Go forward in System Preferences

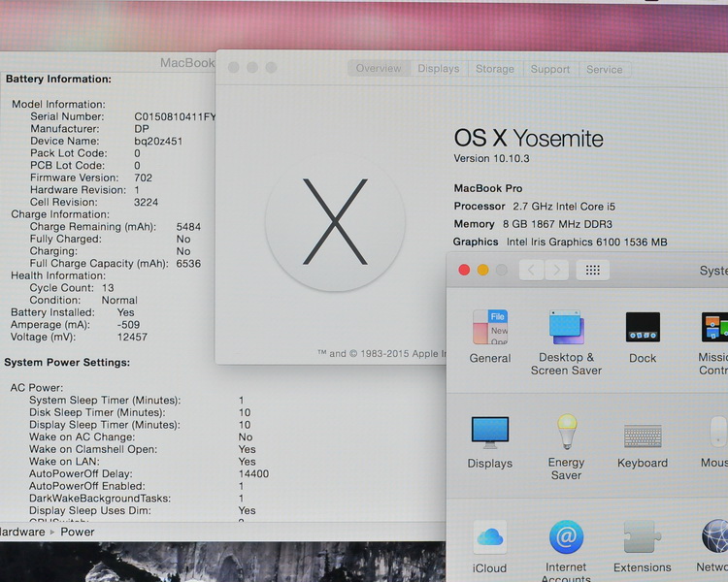pos(556,270)
